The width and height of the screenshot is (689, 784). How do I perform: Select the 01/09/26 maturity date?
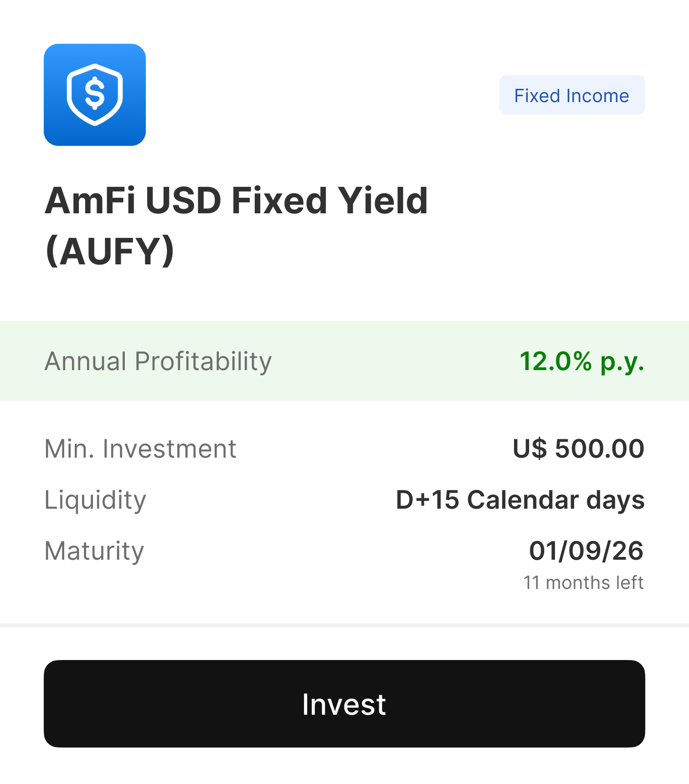coord(586,551)
